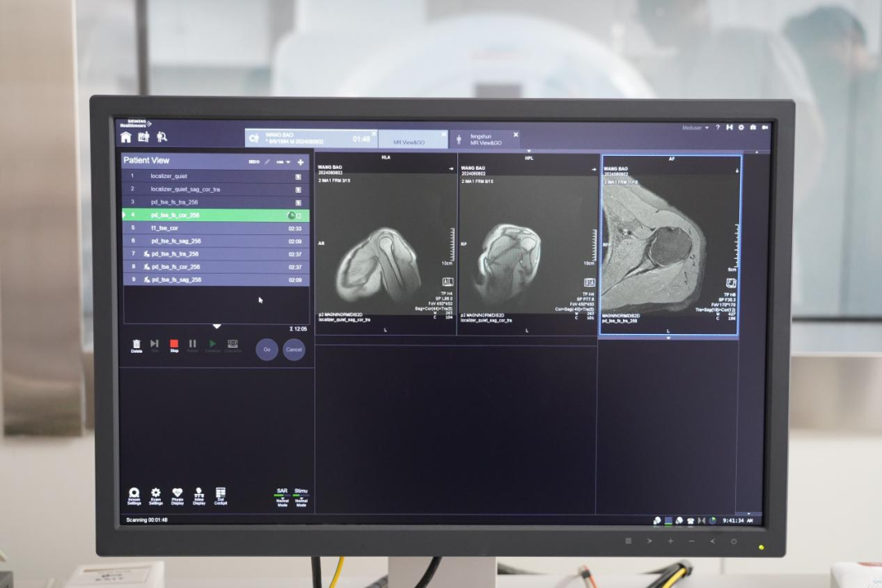Click the orientation cube in HLA segment

(448, 282)
